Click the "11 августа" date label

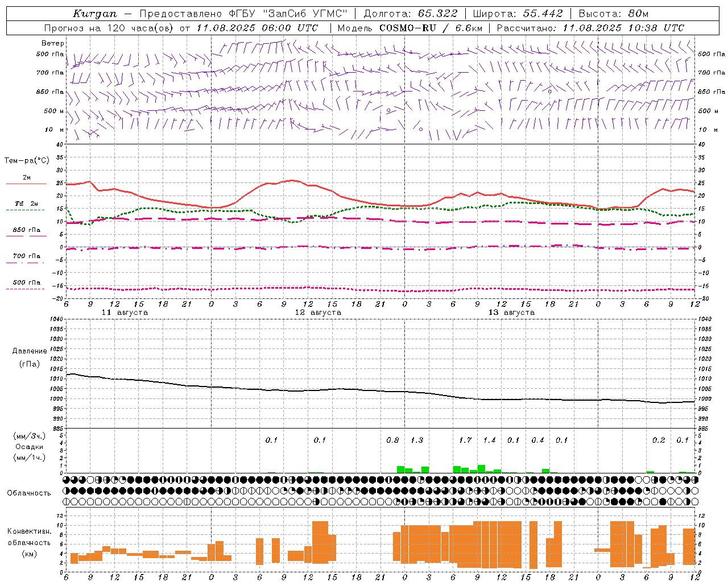125,313
